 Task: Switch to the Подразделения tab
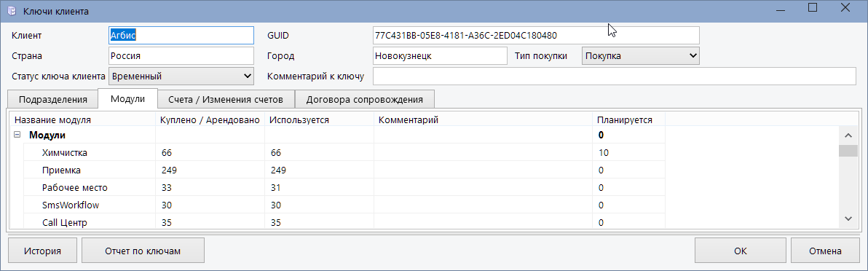(x=53, y=100)
